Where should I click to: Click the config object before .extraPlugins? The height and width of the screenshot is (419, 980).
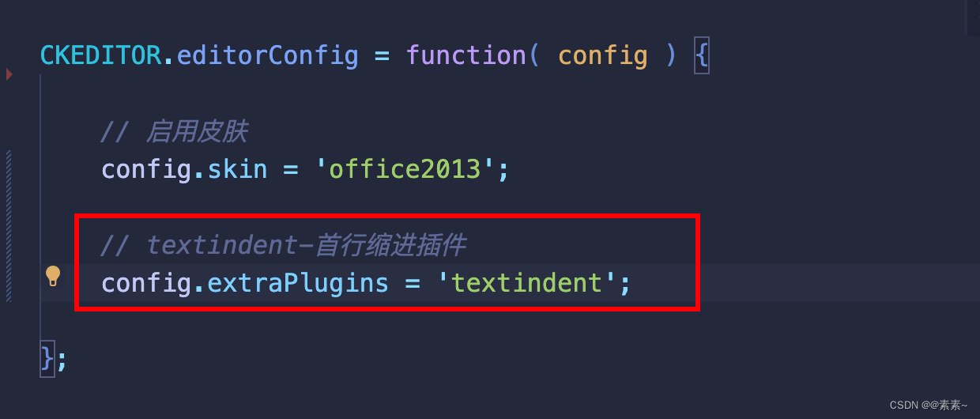point(147,283)
